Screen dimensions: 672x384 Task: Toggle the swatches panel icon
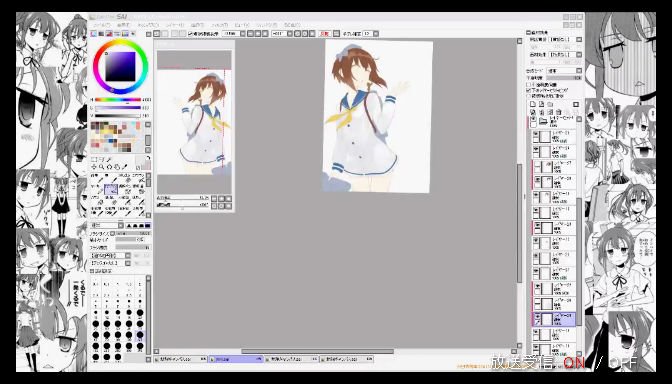[x=125, y=34]
